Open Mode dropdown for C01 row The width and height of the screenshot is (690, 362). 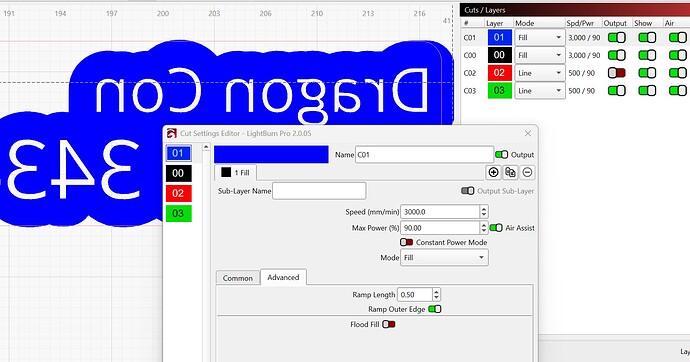(540, 38)
